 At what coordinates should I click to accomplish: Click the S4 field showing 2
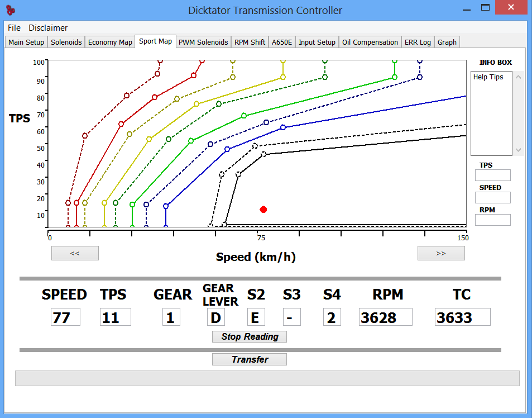point(332,317)
